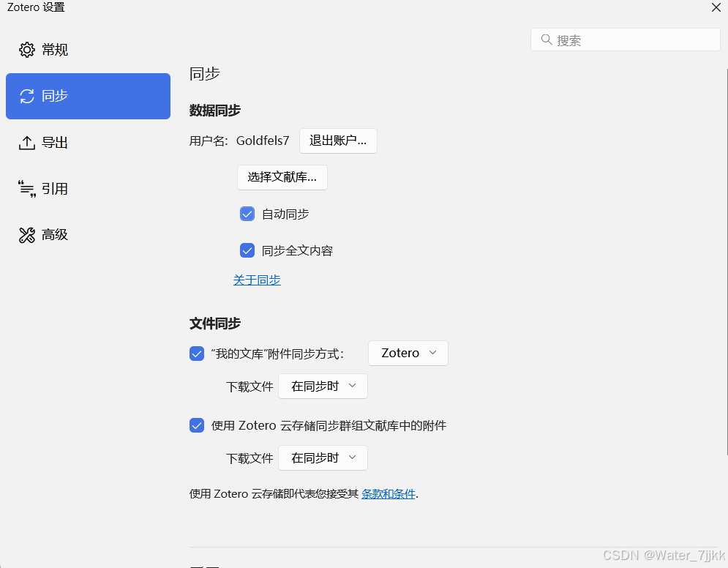This screenshot has height=568, width=728.
Task: Open the 关于同步 link
Action: pos(257,280)
